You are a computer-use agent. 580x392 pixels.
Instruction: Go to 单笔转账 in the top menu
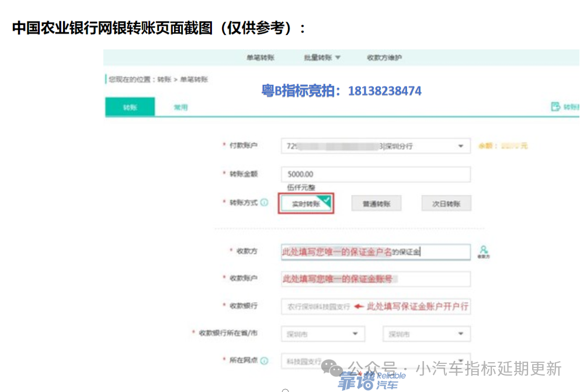pyautogui.click(x=261, y=58)
